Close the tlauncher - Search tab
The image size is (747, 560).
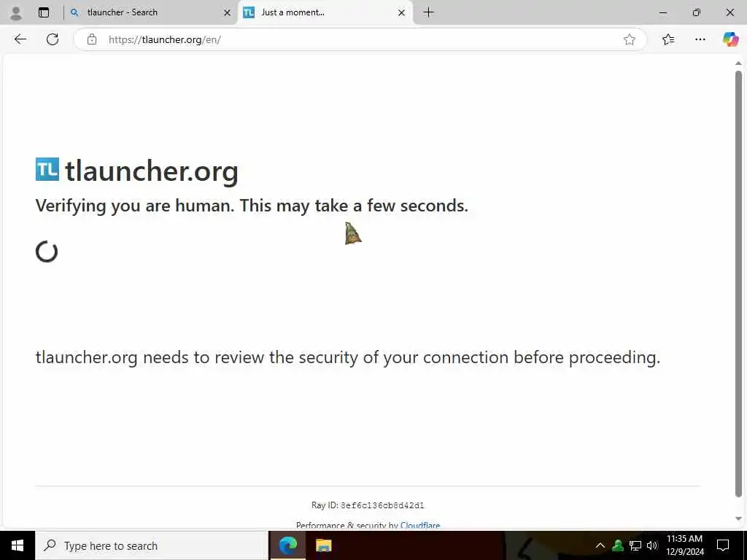click(228, 13)
